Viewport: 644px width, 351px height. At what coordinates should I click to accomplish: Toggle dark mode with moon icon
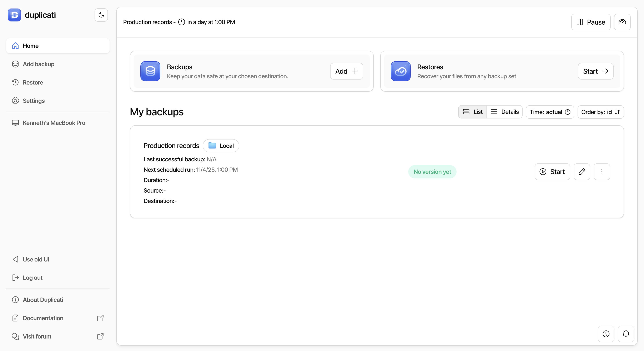(x=101, y=15)
